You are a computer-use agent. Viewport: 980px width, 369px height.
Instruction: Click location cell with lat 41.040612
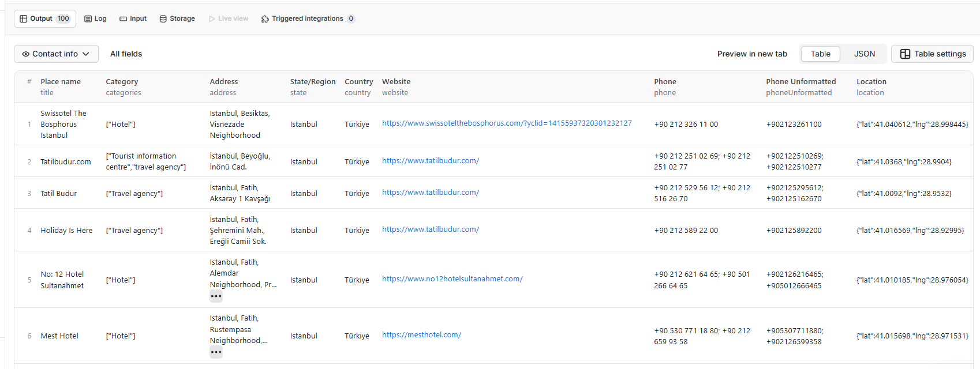[912, 125]
